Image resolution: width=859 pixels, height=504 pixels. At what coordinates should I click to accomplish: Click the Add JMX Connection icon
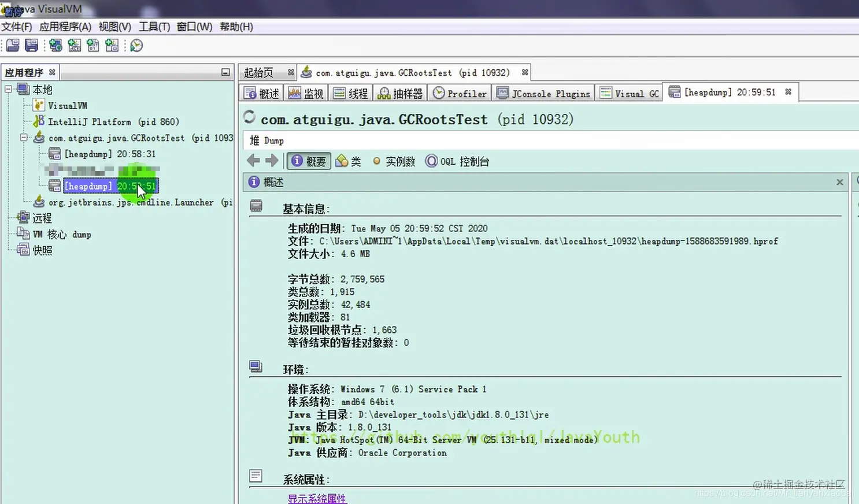click(75, 45)
